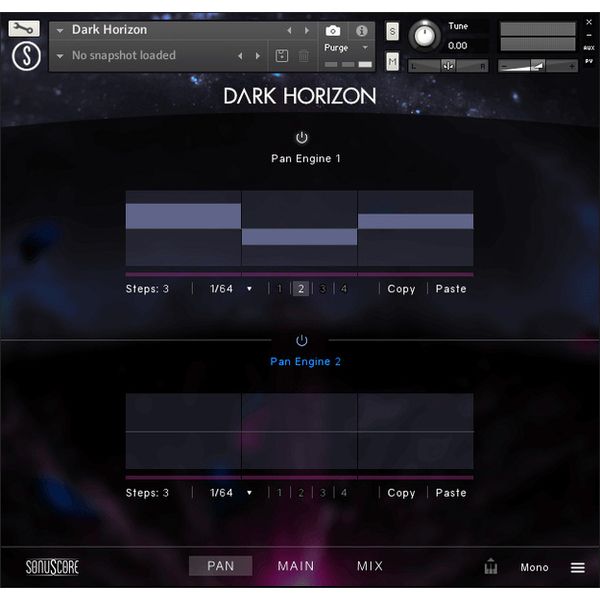This screenshot has width=600, height=600.
Task: Select pattern 3 in Pan Engine 2
Action: 323,493
